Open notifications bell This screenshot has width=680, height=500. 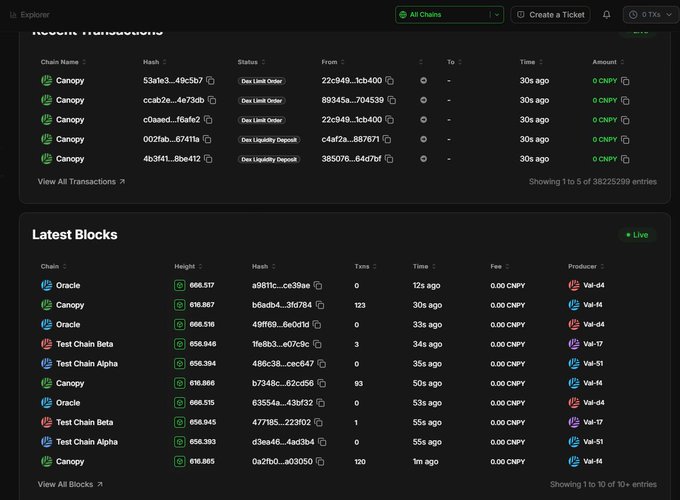click(x=607, y=15)
